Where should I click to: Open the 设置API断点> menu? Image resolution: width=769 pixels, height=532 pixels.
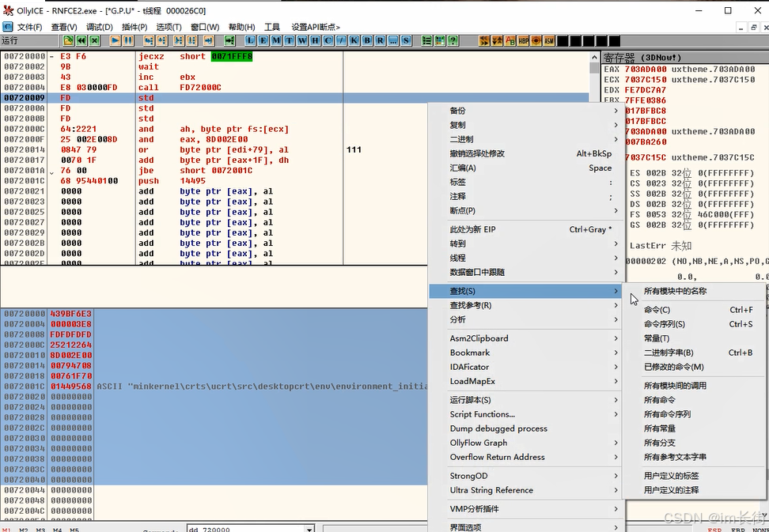[x=316, y=27]
